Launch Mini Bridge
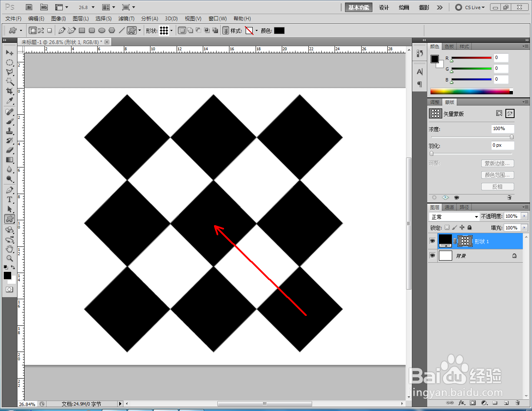Screen dimensions: 532x411 coord(44,7)
